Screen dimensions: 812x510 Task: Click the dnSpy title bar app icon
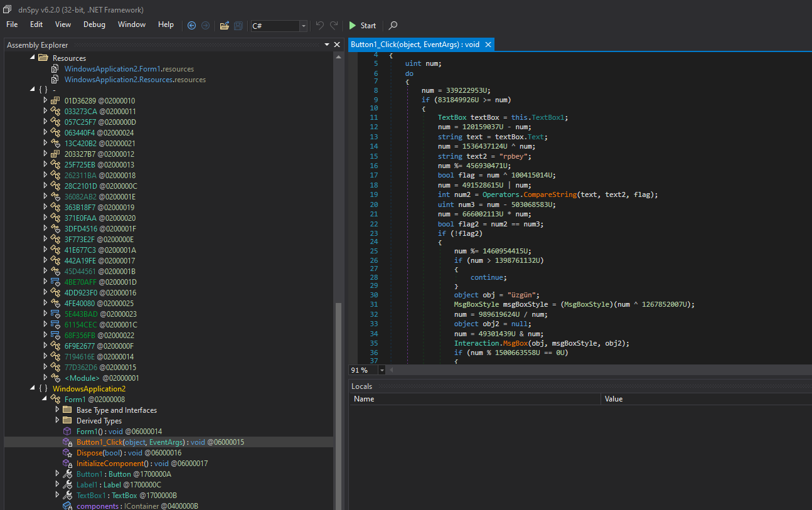tap(8, 9)
